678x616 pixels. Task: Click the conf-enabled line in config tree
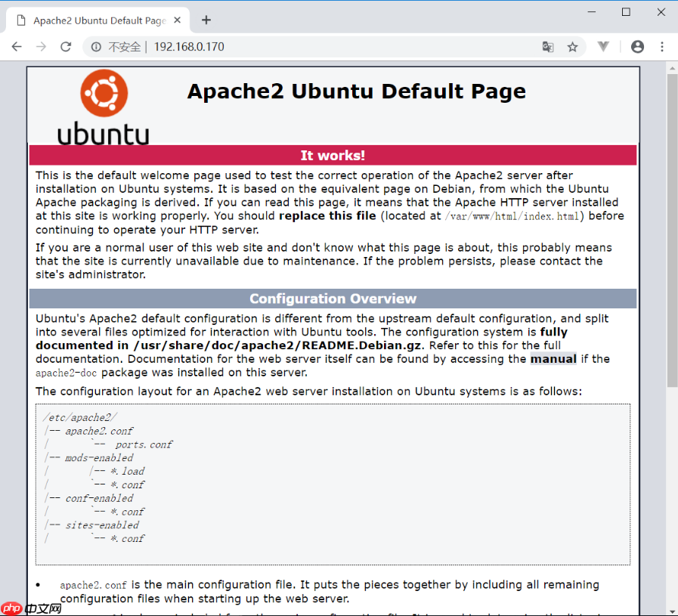pyautogui.click(x=99, y=498)
